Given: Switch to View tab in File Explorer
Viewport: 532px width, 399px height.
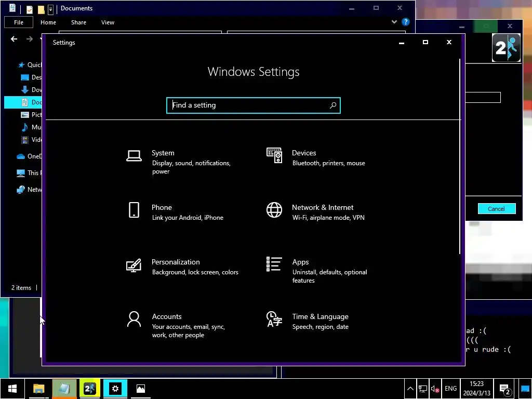Looking at the screenshot, I should [108, 22].
